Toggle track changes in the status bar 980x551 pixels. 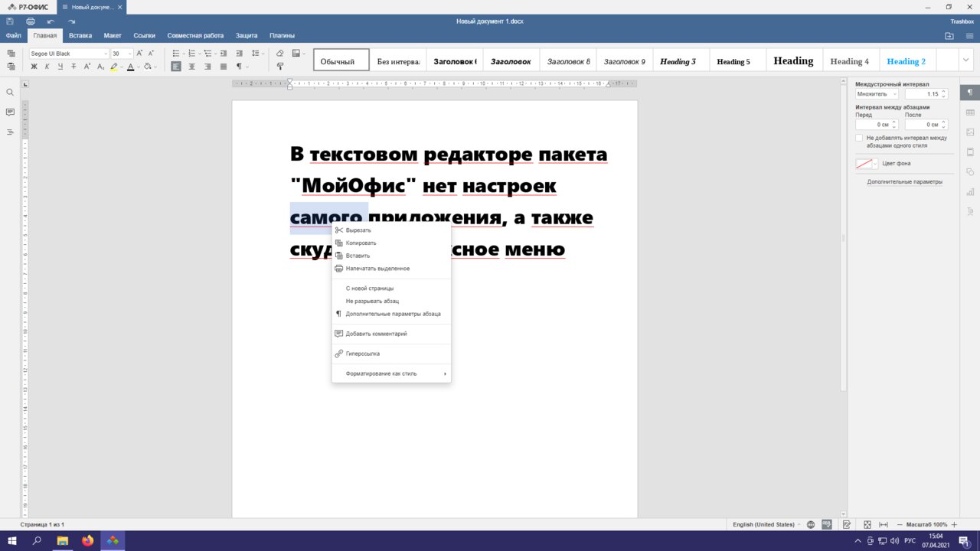click(847, 525)
